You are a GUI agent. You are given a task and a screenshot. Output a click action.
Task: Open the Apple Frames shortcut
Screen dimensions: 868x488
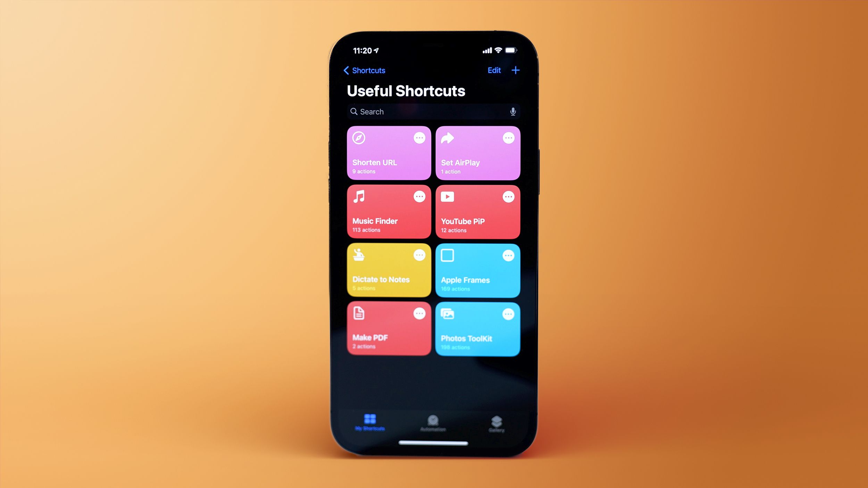[477, 270]
